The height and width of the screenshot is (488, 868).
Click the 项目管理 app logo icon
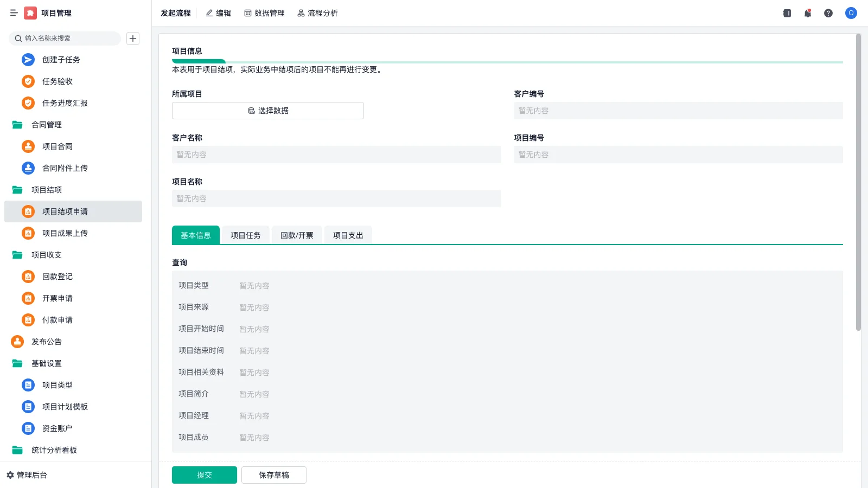(30, 13)
